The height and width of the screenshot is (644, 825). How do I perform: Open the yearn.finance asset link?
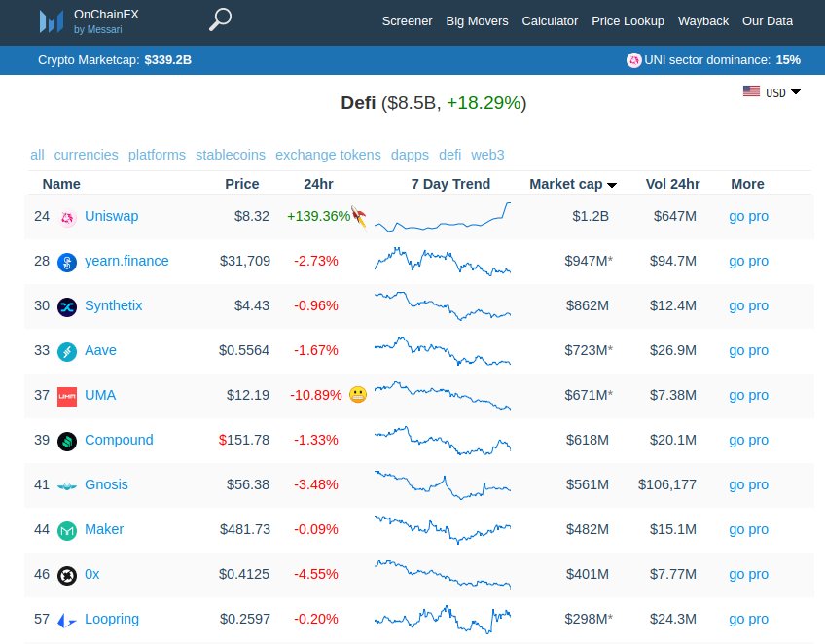[x=126, y=261]
